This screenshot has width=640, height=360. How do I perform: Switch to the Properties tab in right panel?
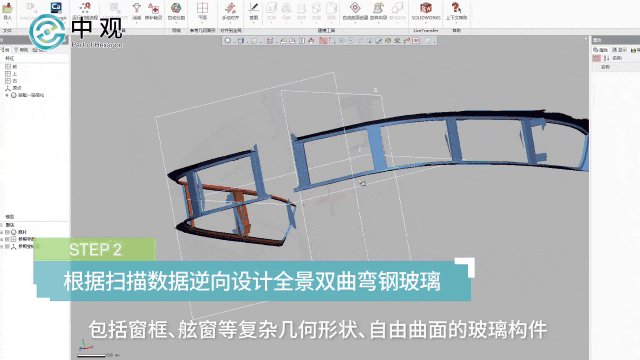pyautogui.click(x=601, y=50)
